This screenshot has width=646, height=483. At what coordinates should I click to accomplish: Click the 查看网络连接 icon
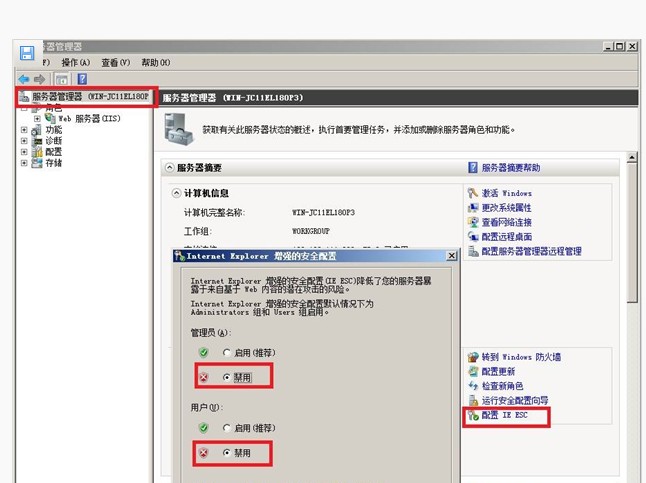point(473,222)
